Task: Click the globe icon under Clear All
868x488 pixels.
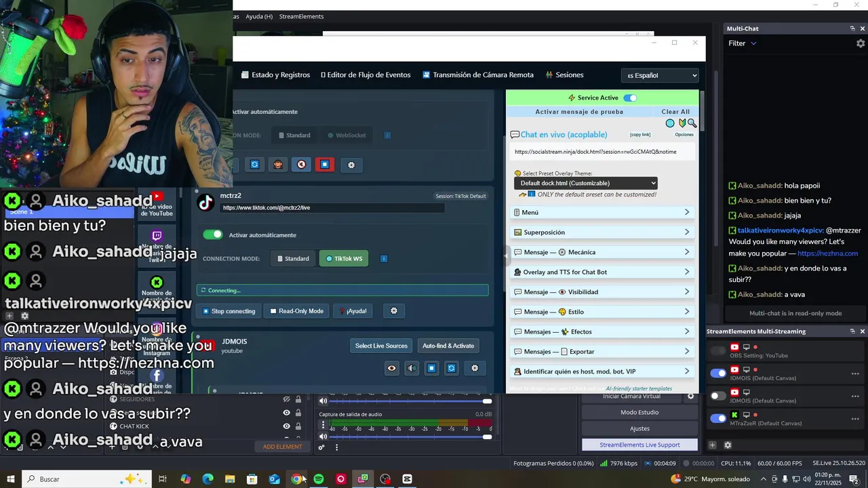Action: [670, 123]
